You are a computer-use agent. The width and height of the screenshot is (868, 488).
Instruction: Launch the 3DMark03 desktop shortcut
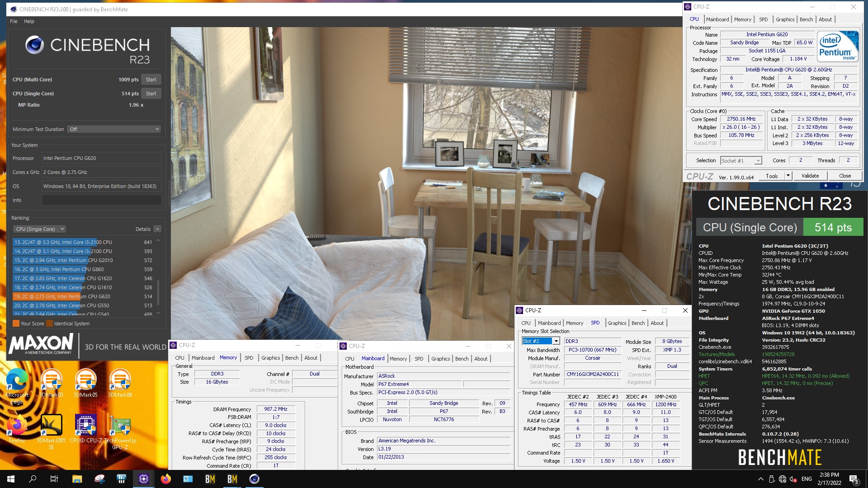[52, 383]
